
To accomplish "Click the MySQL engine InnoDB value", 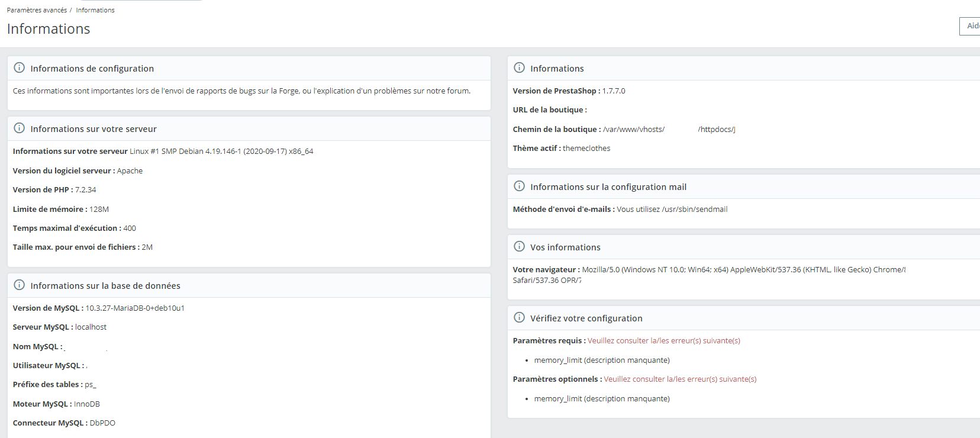I will 86,404.
